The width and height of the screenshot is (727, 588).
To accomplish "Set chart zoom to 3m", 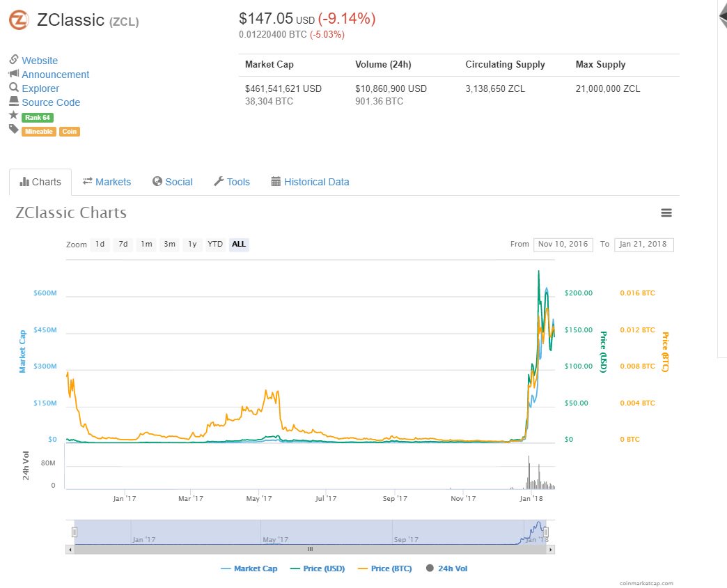I will pos(170,245).
